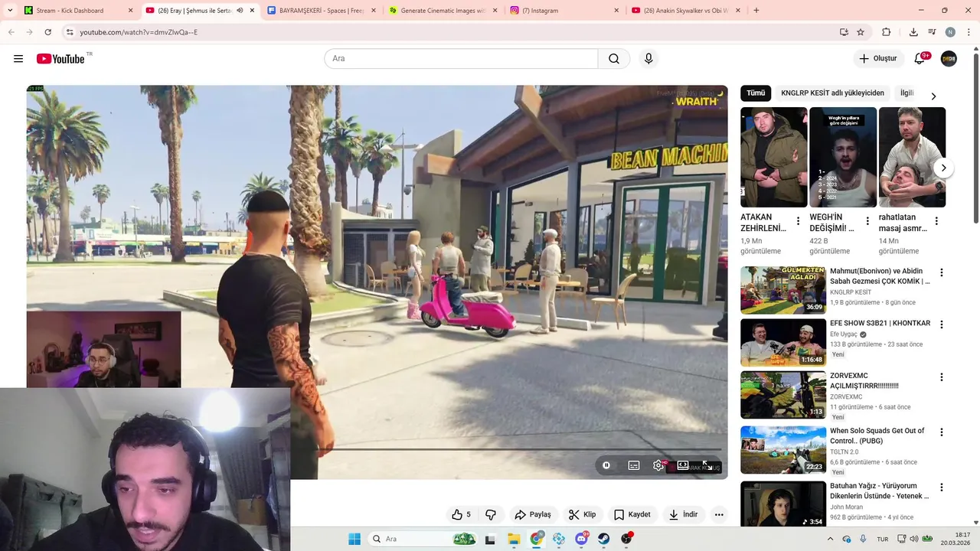Mute audio on the playing YouTube tab
Image resolution: width=980 pixels, height=551 pixels.
tap(240, 11)
